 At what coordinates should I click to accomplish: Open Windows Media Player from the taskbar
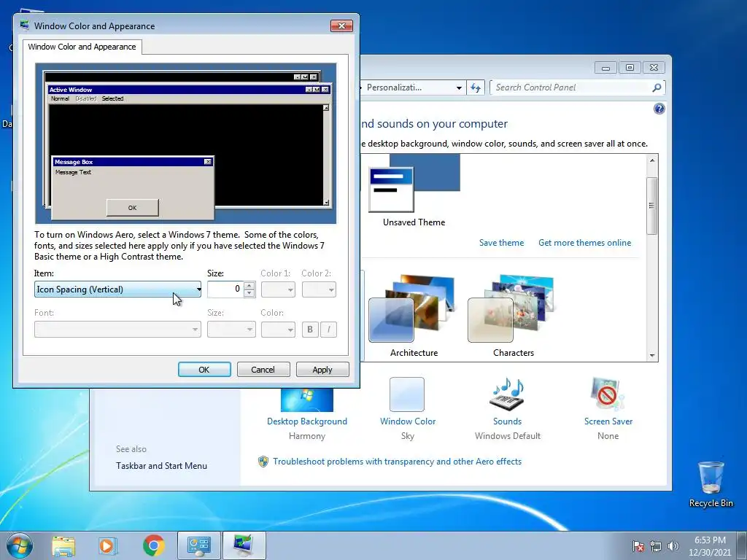pyautogui.click(x=108, y=545)
